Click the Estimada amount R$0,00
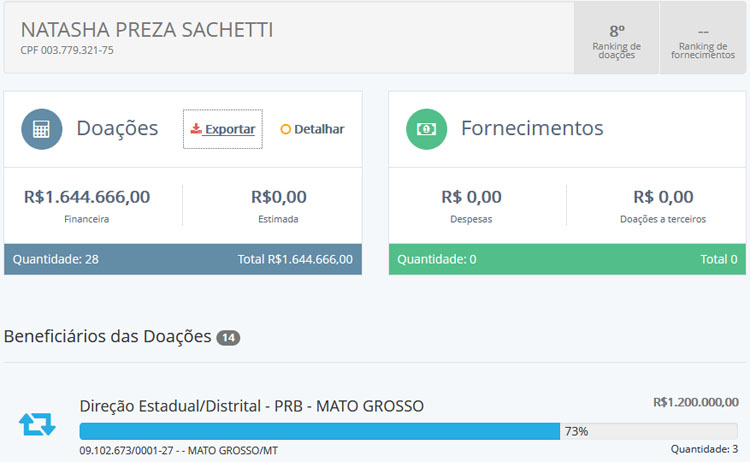 coord(279,197)
